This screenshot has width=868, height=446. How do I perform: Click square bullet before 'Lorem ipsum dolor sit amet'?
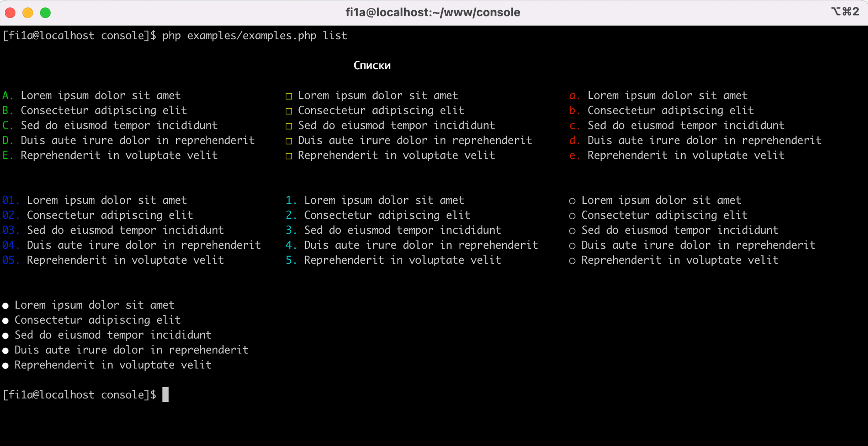pos(289,96)
